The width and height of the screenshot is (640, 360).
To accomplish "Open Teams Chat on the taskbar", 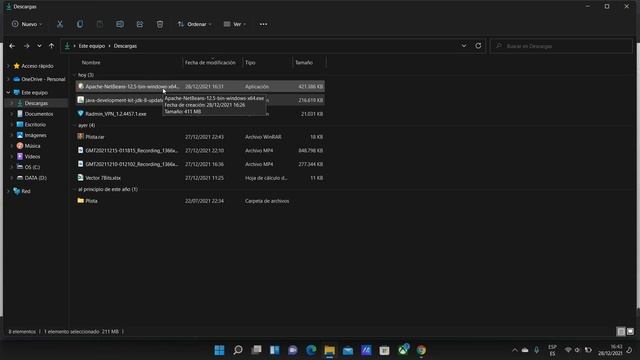I will click(x=293, y=350).
